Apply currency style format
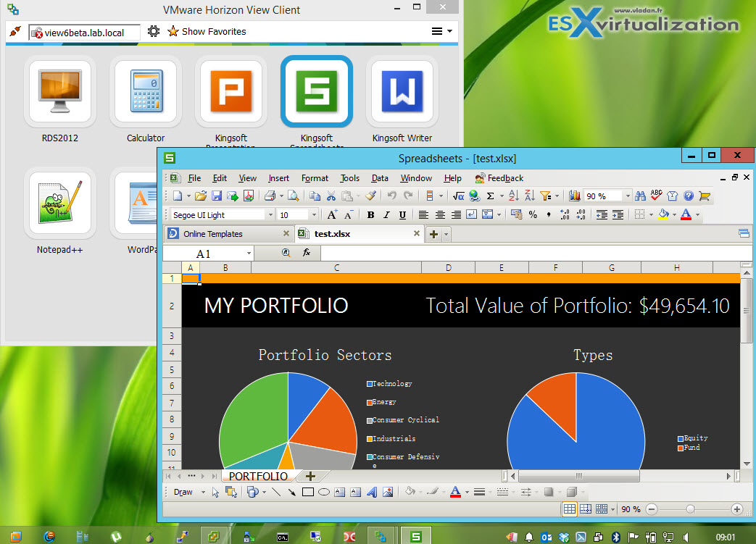 point(517,214)
